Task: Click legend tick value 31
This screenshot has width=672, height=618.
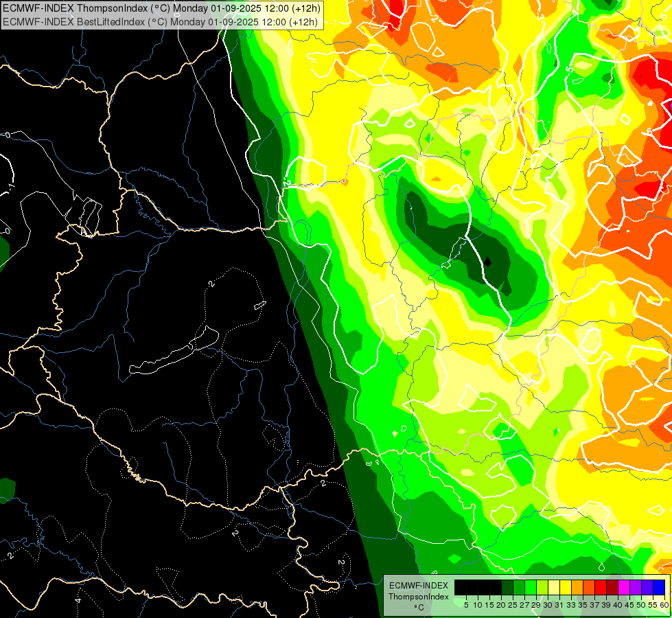Action: point(559,605)
